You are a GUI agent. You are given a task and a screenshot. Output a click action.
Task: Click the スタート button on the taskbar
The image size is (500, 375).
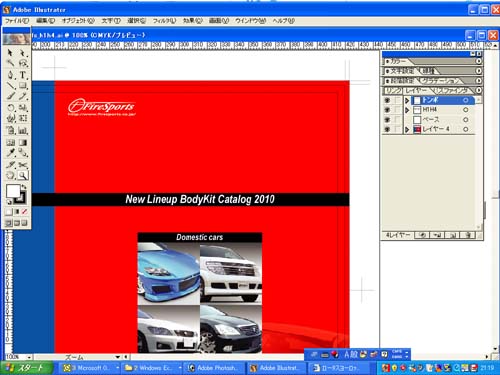click(27, 368)
